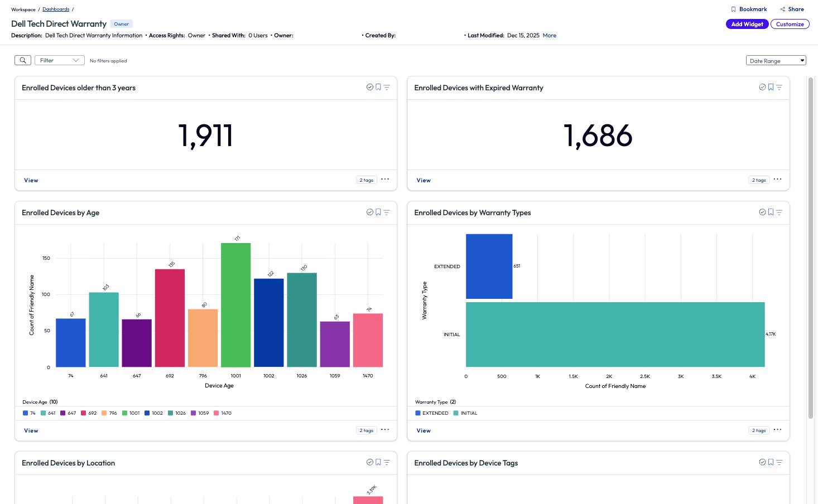Click the green verified icon on Enrolled Devices by Location
Image resolution: width=818 pixels, height=504 pixels.
pos(369,462)
